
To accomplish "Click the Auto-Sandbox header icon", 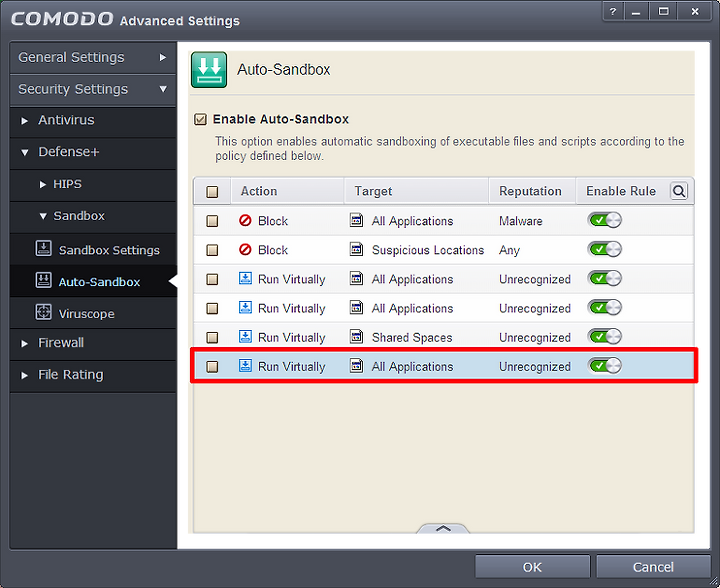I will point(209,70).
